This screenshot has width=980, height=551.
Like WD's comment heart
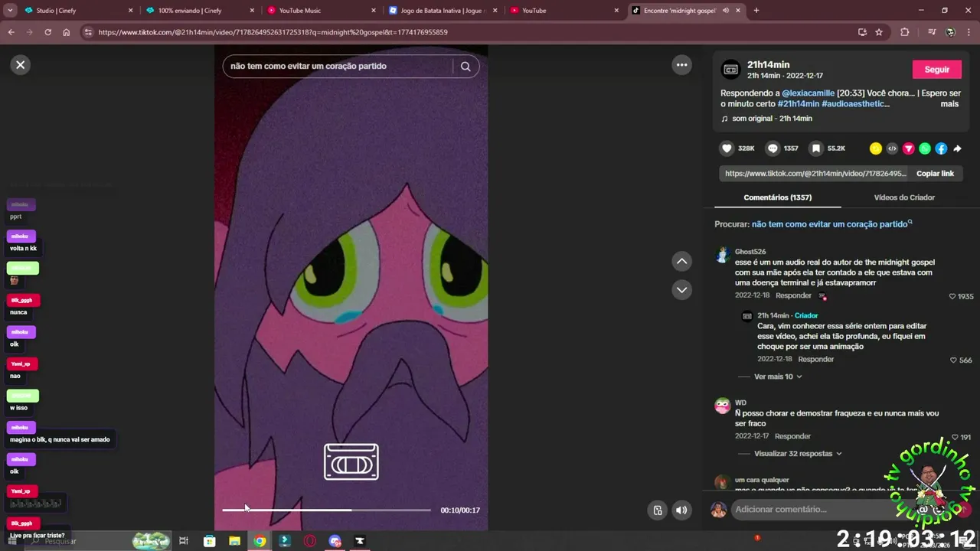(x=955, y=437)
